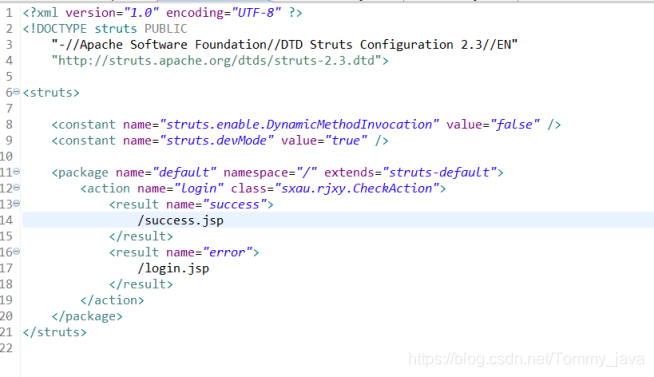
Task: Click the xml version value "1.0"
Action: point(141,13)
